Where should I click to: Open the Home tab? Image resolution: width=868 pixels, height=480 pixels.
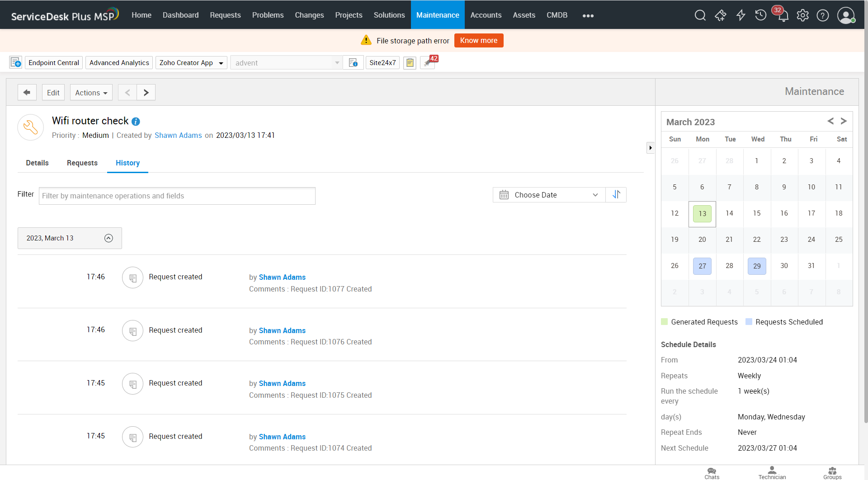[x=142, y=15]
